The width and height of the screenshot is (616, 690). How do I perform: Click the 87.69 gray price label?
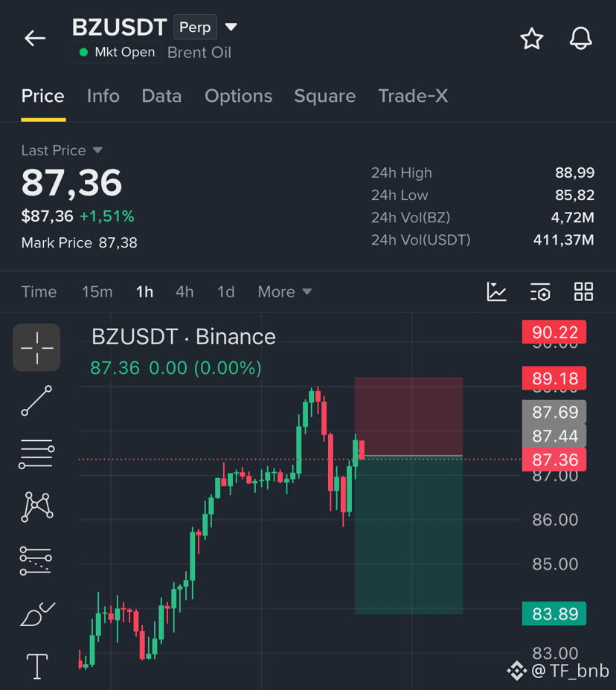click(554, 412)
